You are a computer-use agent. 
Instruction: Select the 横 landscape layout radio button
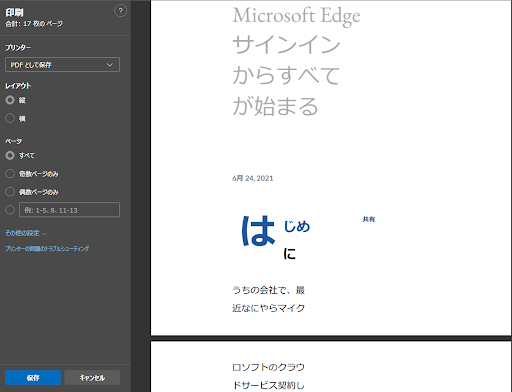coord(10,118)
